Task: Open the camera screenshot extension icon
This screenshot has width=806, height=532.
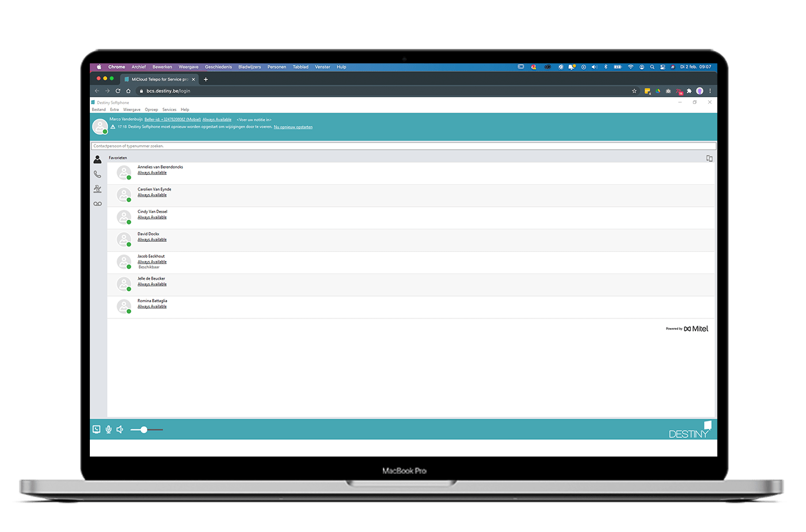Action: click(668, 91)
